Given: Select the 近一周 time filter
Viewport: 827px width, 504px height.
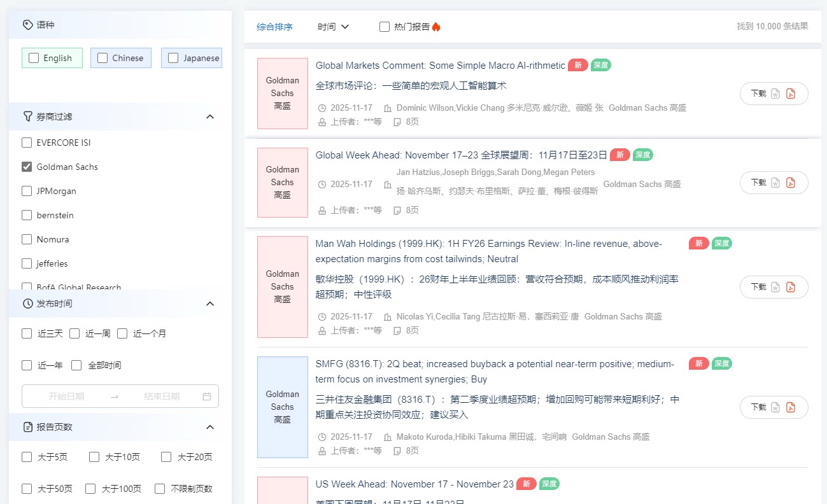Looking at the screenshot, I should pos(74,333).
